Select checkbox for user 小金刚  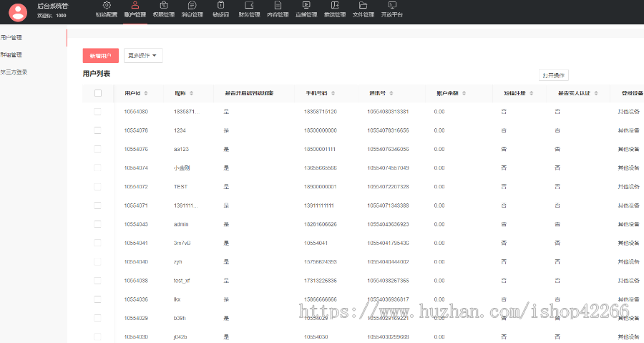98,168
